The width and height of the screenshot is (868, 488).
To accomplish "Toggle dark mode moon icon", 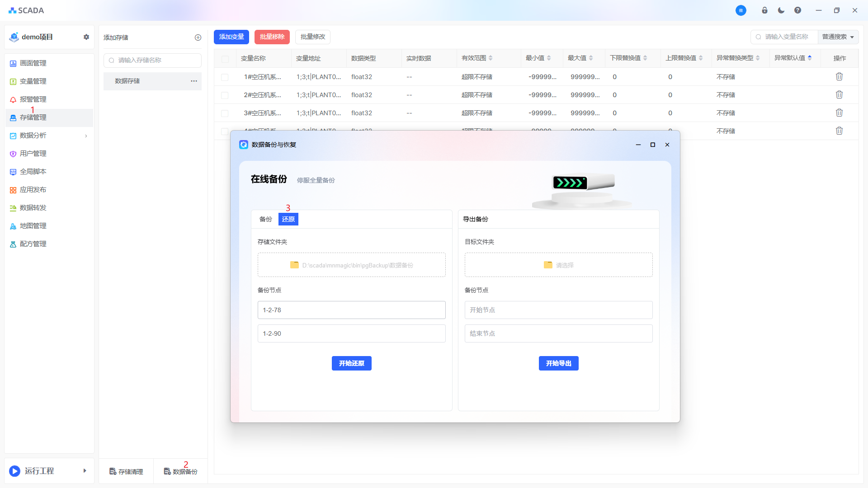I will click(x=781, y=10).
